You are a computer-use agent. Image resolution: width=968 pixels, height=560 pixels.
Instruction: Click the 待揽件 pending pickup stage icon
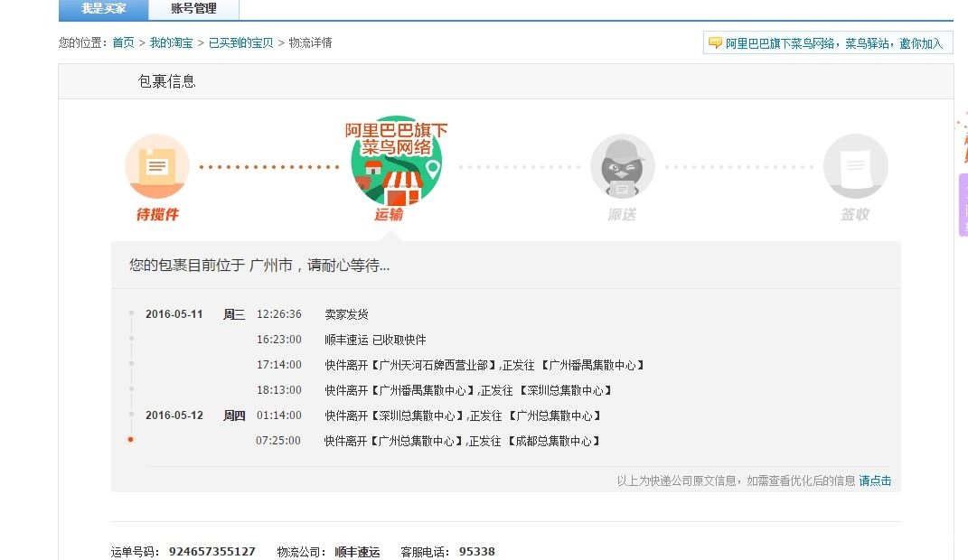click(156, 166)
